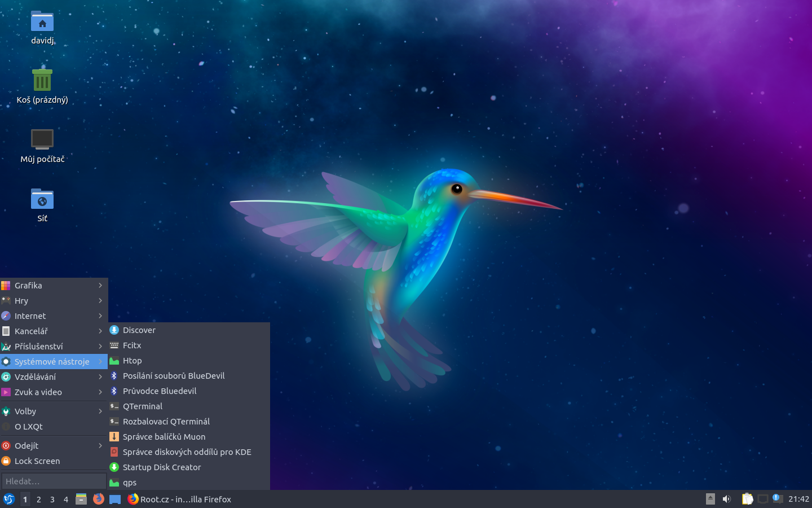Open the volume control in the tray
812x508 pixels.
[726, 499]
